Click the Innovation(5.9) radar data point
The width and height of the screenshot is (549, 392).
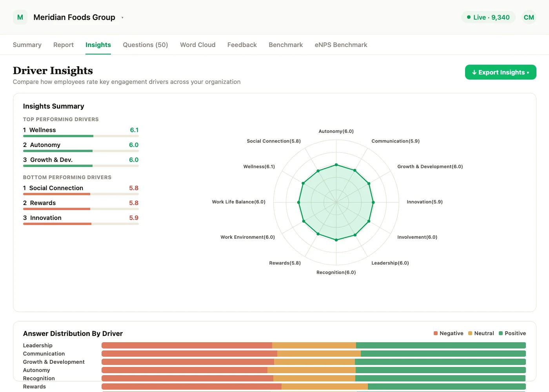373,202
